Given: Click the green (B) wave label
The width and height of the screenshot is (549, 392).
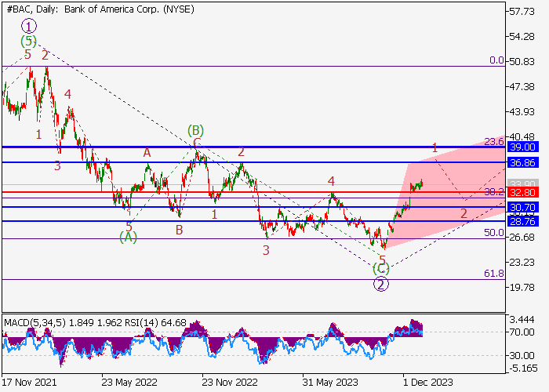Looking at the screenshot, I should [x=195, y=131].
